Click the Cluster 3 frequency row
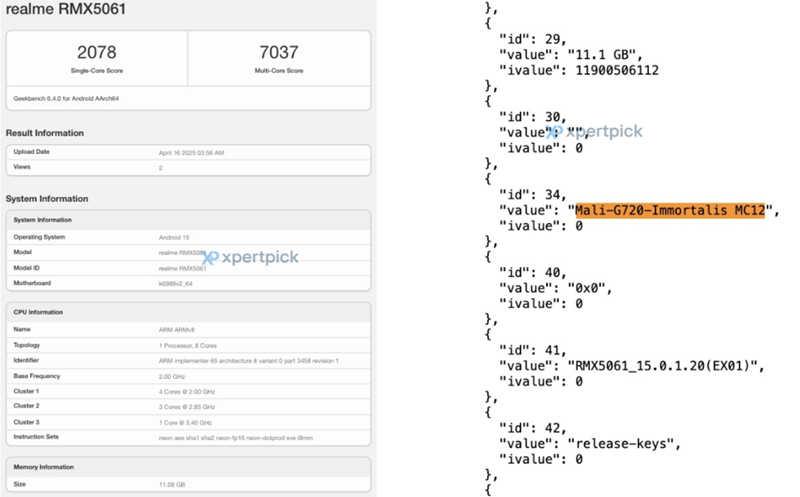This screenshot has height=497, width=800. [188, 421]
